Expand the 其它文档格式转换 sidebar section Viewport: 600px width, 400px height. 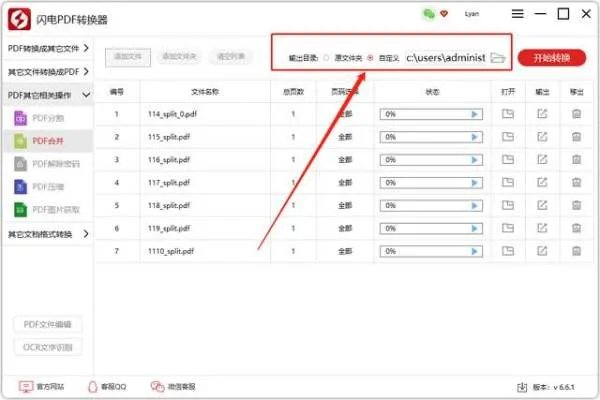pyautogui.click(x=48, y=234)
